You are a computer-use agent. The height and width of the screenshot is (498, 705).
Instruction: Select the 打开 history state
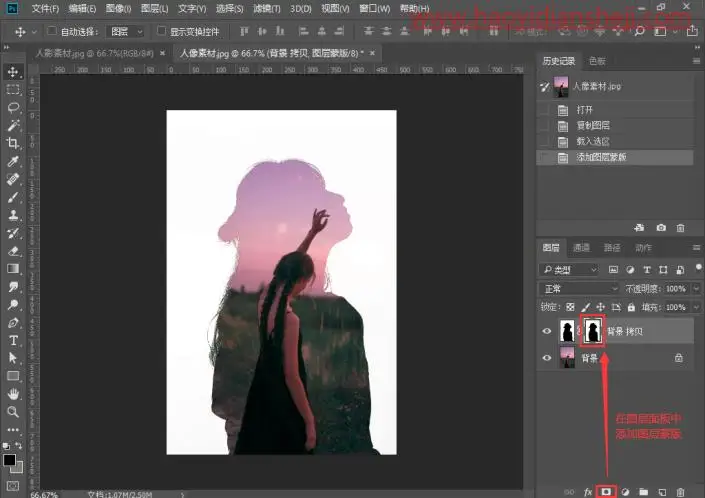[x=616, y=110]
